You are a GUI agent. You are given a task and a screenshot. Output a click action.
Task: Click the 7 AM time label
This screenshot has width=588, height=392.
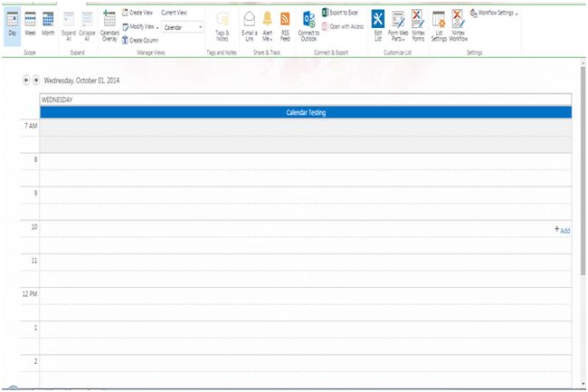pos(31,126)
